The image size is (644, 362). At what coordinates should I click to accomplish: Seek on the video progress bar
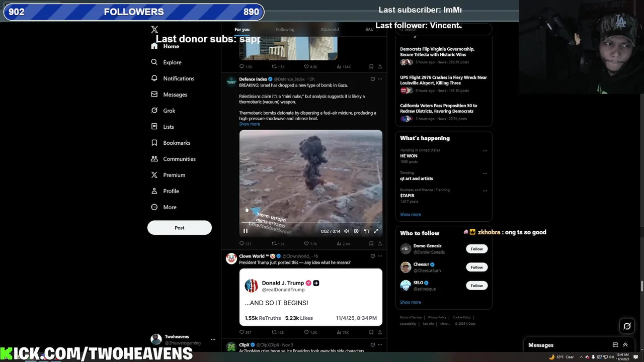tap(311, 223)
